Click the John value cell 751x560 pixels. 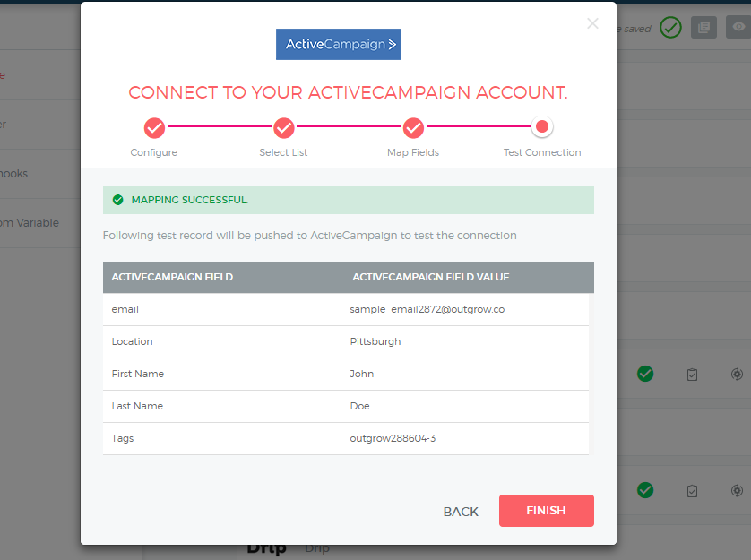[362, 374]
